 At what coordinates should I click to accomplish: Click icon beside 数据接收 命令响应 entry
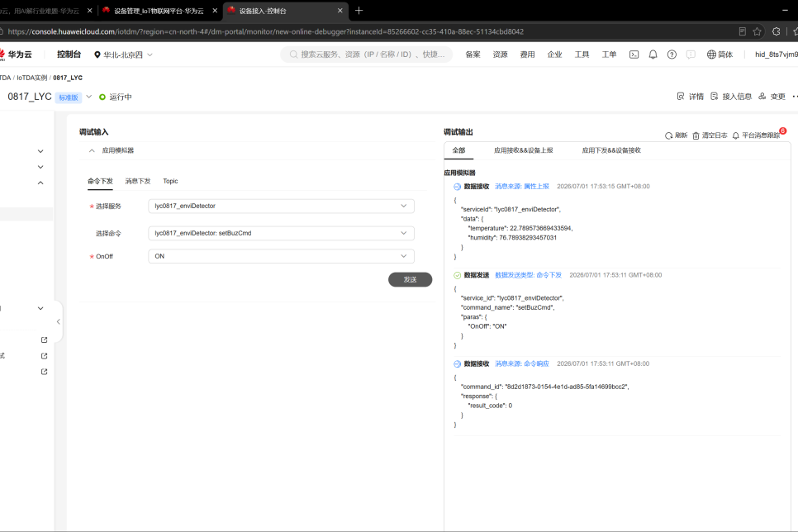[457, 364]
